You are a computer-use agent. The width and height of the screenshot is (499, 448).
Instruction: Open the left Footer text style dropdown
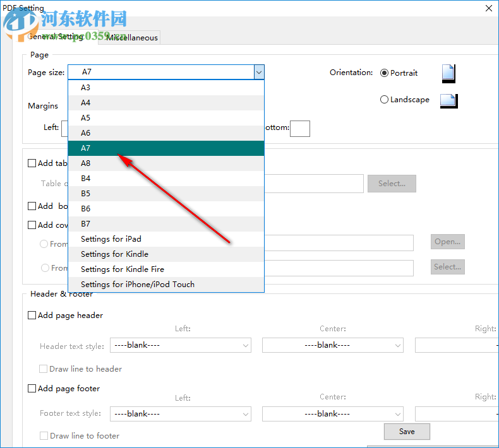[181, 414]
